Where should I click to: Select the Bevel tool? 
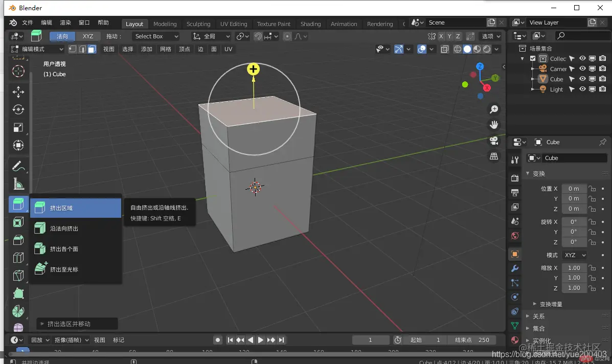tap(18, 240)
